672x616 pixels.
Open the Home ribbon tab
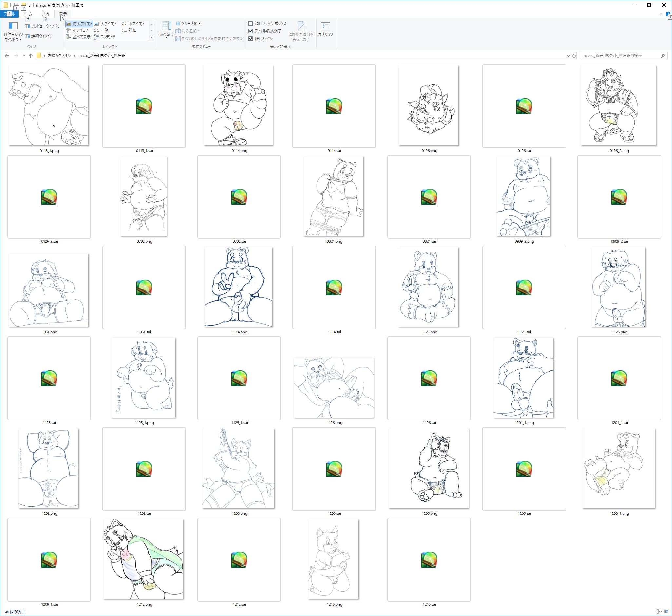(28, 14)
